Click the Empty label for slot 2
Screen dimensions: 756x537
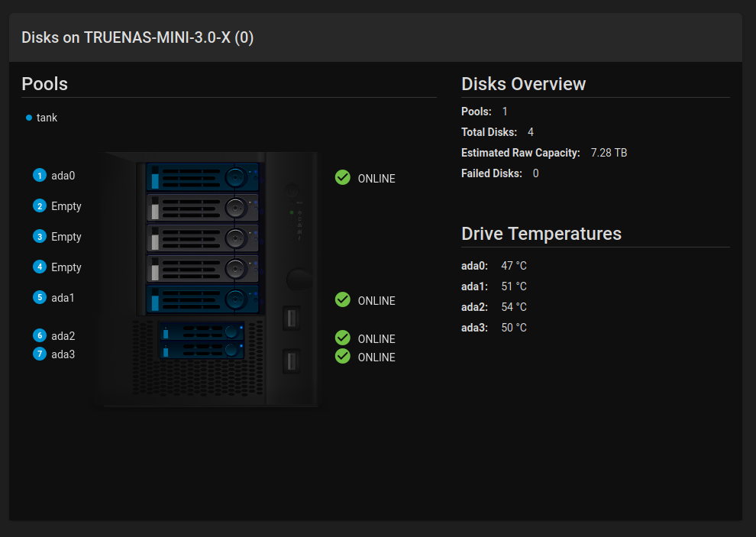[66, 206]
